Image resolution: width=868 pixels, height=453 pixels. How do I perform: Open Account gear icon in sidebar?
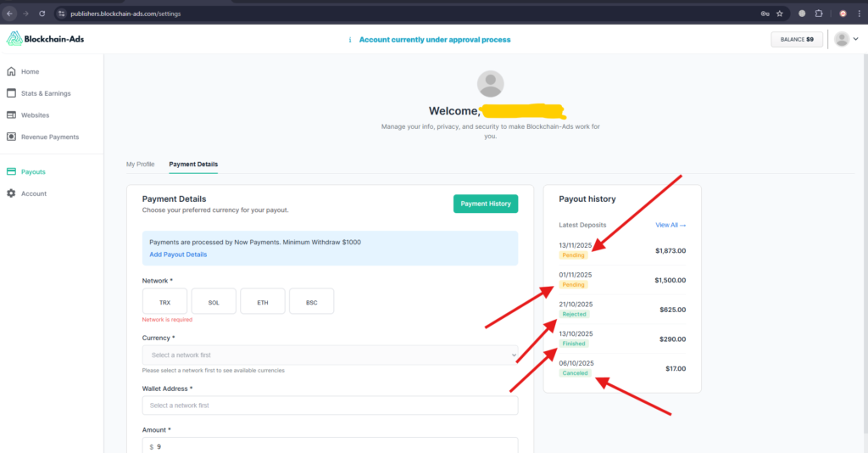12,193
